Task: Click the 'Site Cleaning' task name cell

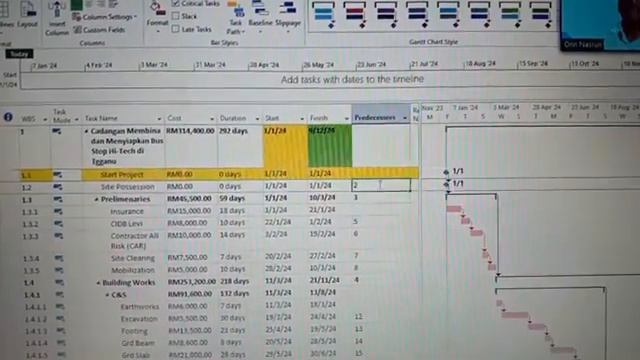Action: coord(133,258)
